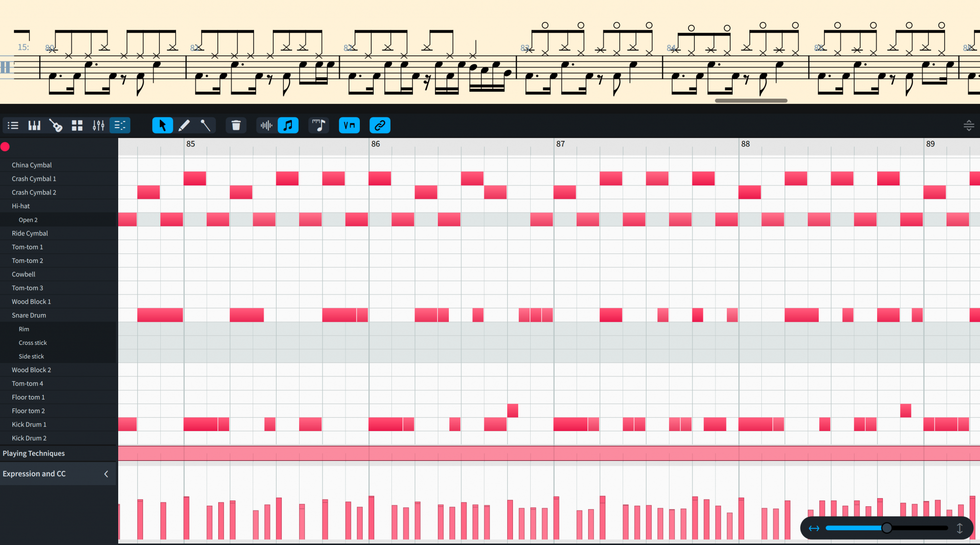Image resolution: width=980 pixels, height=545 pixels.
Task: Click the Expression and CC lane label
Action: [x=34, y=474]
